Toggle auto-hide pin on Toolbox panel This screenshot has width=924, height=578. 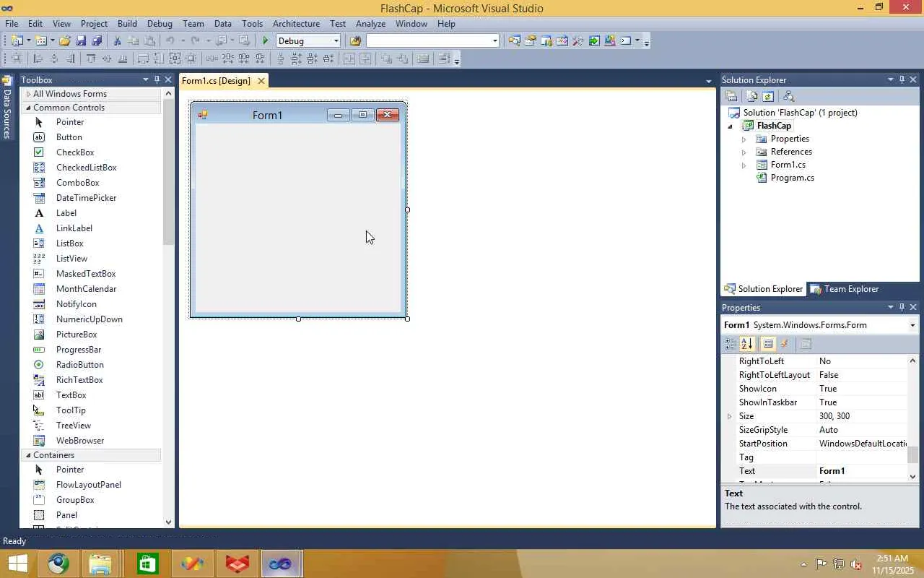pos(157,79)
